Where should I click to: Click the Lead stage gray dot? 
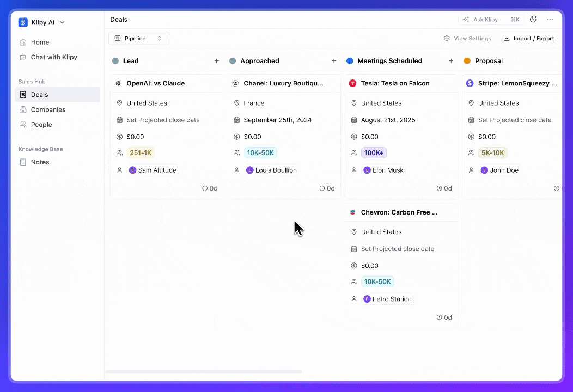[115, 61]
